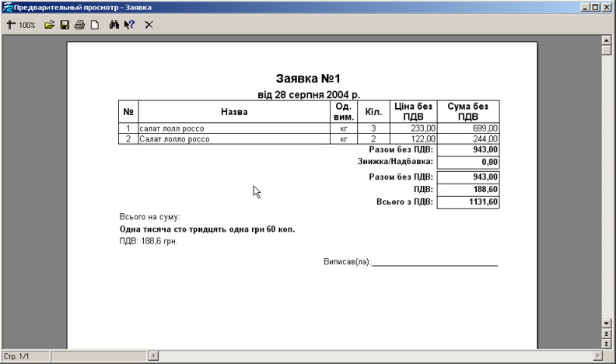616x364 pixels.
Task: Print the Заявка document
Action: [79, 25]
